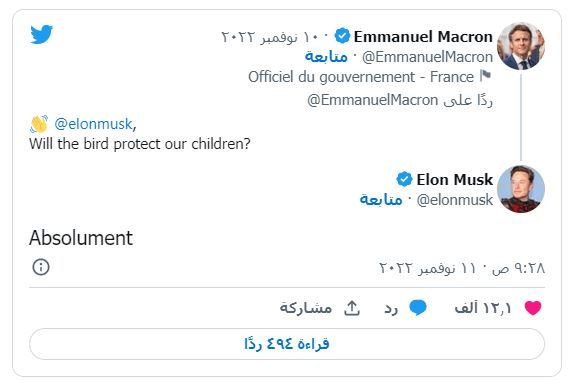Click the Twitter bird logo
Viewport: 573px width, 388px height.
coord(41,34)
